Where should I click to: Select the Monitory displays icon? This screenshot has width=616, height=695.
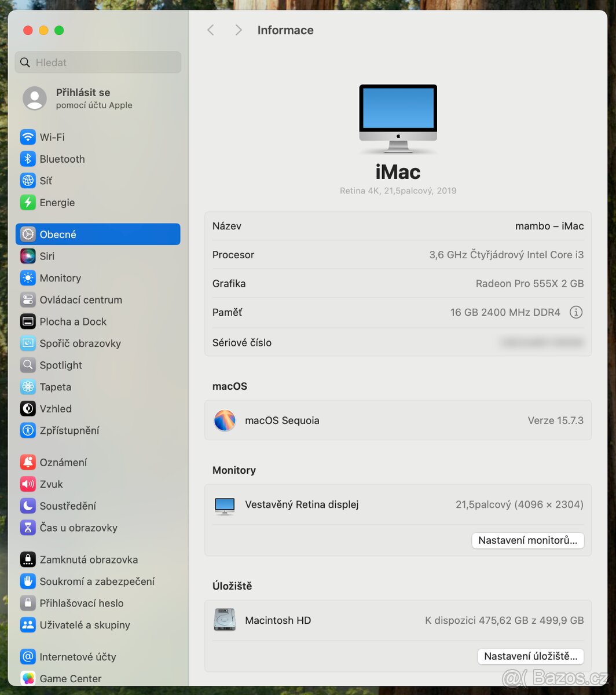[x=28, y=278]
